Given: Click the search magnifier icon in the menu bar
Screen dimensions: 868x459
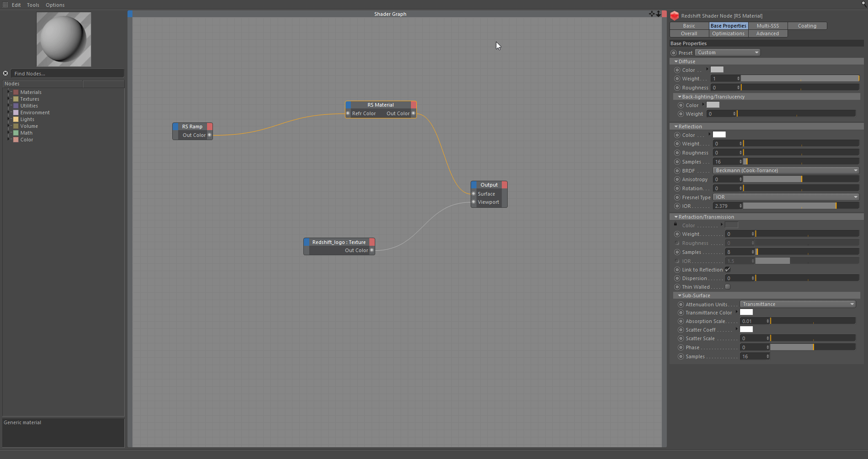Looking at the screenshot, I should click(864, 4).
